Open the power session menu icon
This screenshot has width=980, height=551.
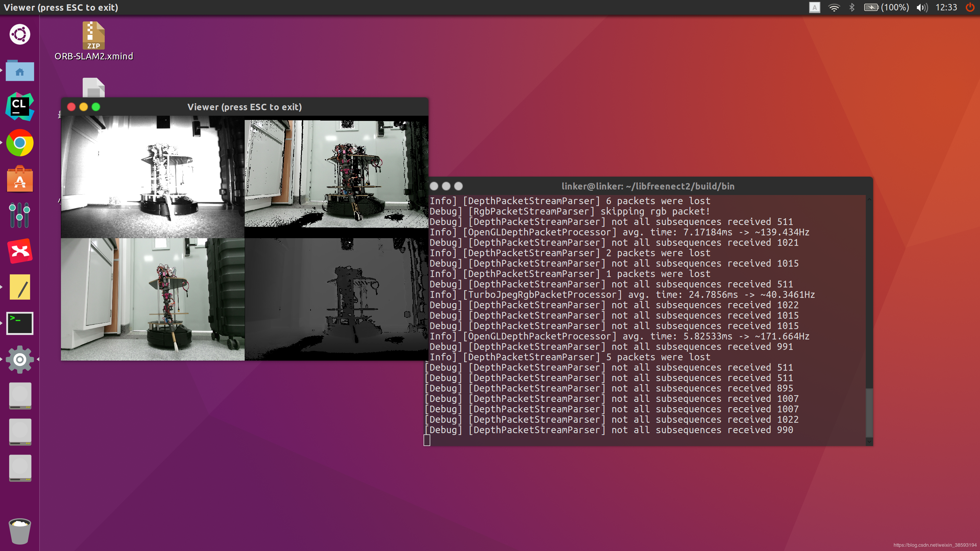(970, 7)
